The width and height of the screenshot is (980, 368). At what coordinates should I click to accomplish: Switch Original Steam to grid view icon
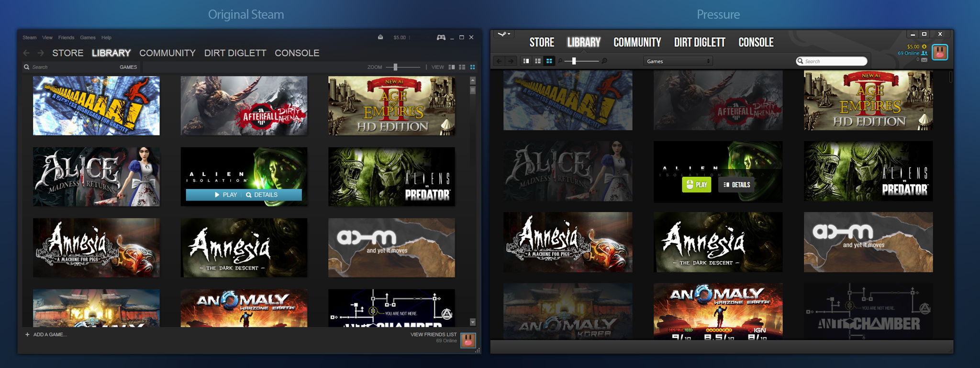(x=472, y=67)
